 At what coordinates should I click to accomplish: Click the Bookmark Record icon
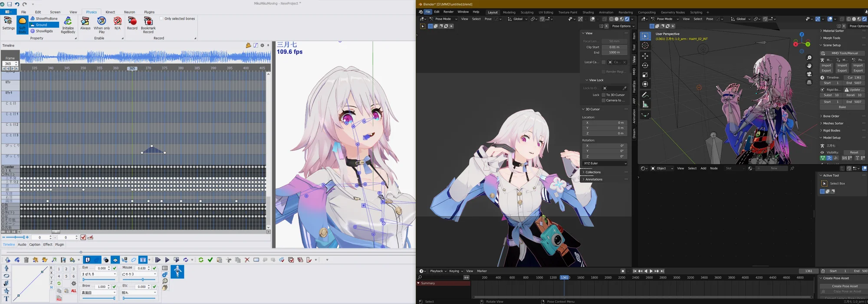click(x=148, y=25)
